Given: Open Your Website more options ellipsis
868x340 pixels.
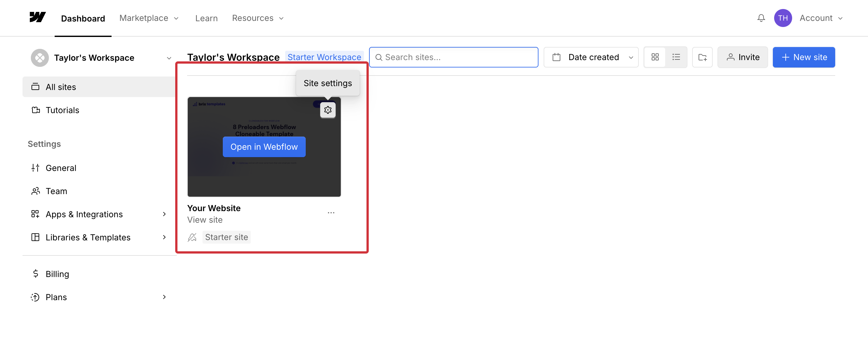Looking at the screenshot, I should 331,213.
